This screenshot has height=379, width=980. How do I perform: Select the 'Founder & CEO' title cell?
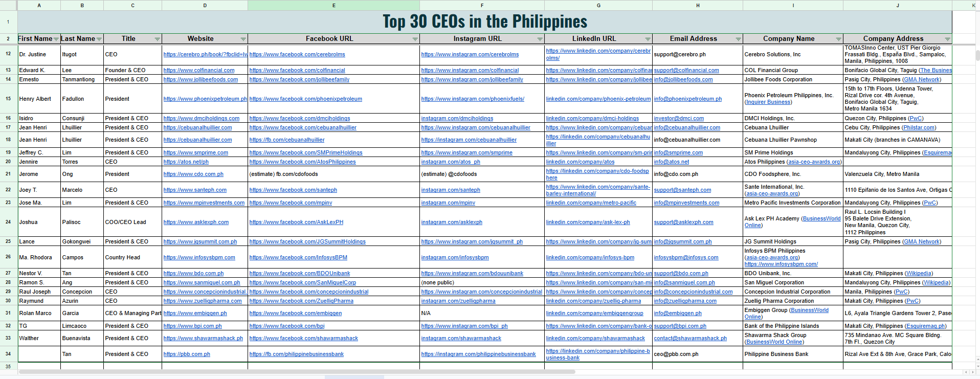click(133, 70)
